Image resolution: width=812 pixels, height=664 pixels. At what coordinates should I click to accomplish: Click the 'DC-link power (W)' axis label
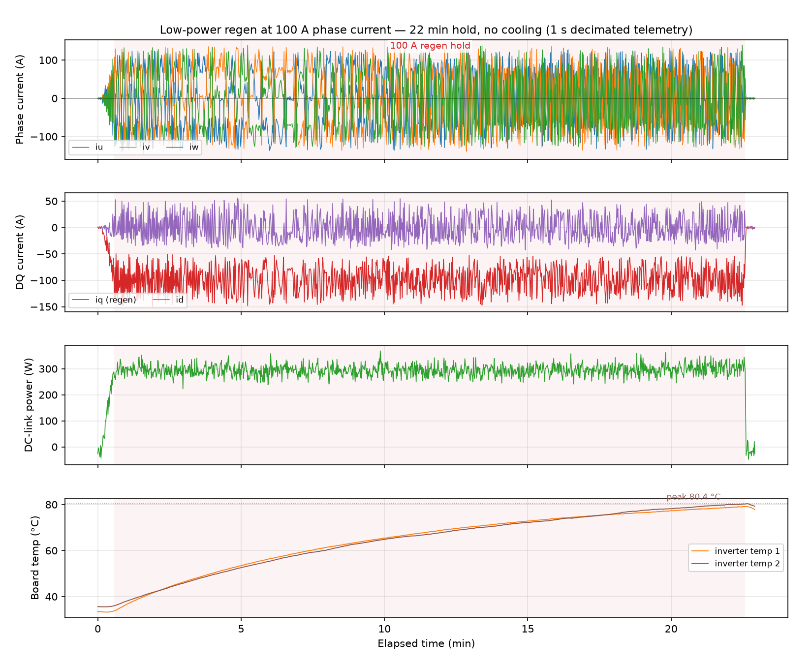(x=29, y=405)
